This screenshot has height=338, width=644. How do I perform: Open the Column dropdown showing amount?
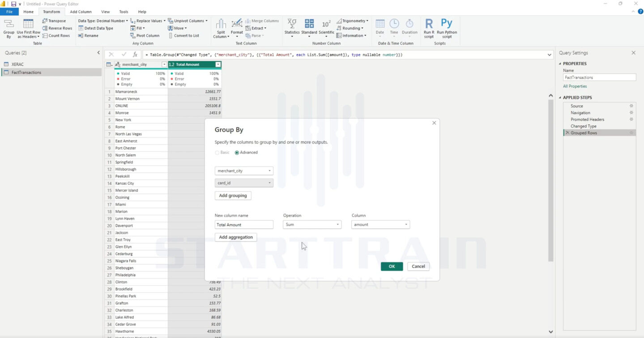(x=380, y=225)
